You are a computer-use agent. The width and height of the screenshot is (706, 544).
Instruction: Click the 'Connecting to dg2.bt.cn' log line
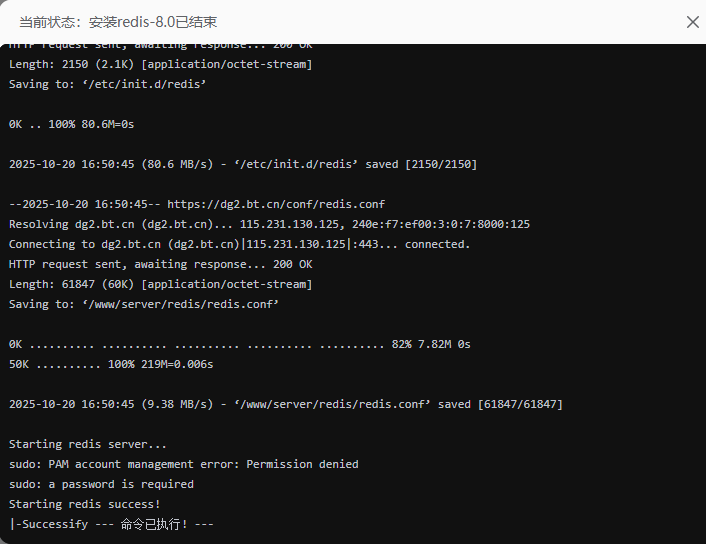coord(239,244)
